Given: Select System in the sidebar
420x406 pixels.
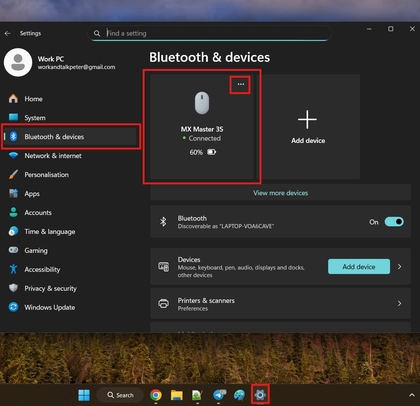Looking at the screenshot, I should pyautogui.click(x=70, y=118).
